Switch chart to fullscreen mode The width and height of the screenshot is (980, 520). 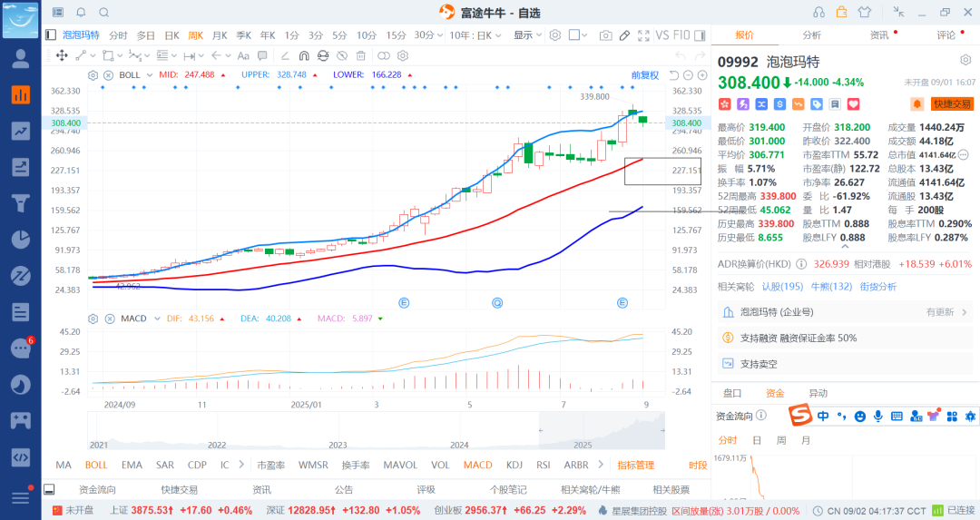(x=643, y=35)
